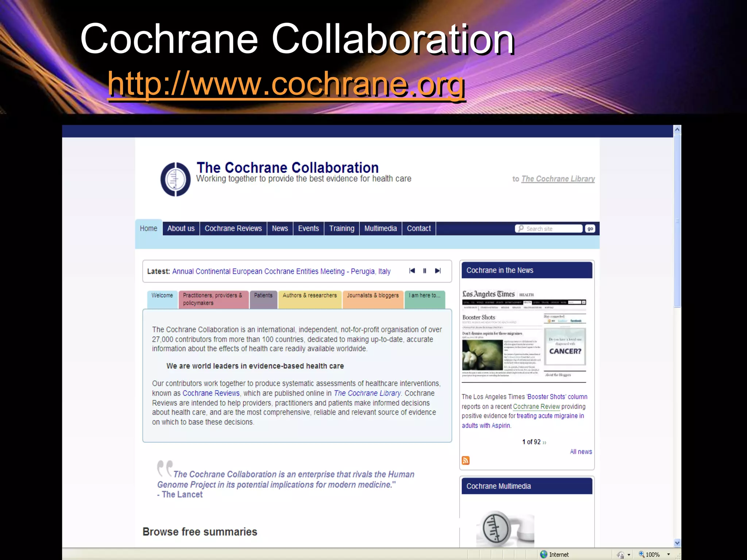Click the Cochrane in the News header

click(527, 270)
